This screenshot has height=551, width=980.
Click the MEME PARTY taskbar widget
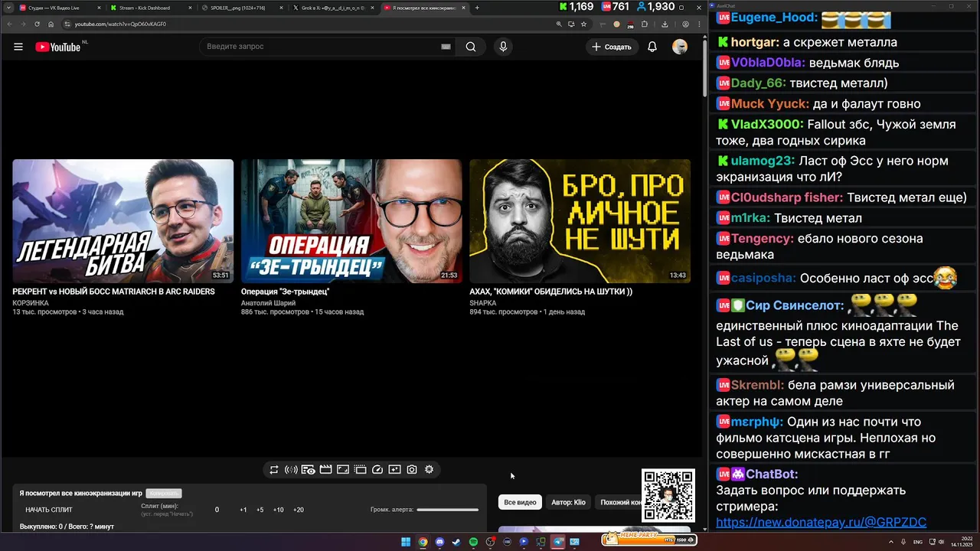(x=649, y=539)
